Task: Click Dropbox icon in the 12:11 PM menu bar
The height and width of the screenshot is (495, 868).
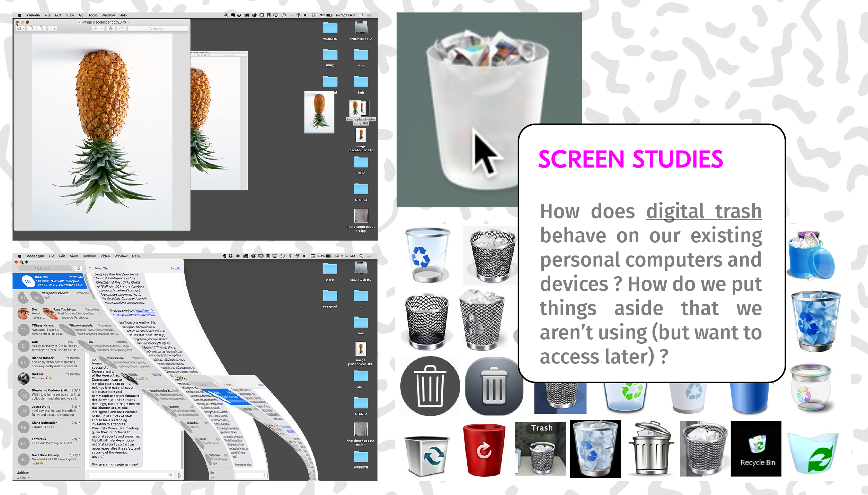Action: coord(239,15)
